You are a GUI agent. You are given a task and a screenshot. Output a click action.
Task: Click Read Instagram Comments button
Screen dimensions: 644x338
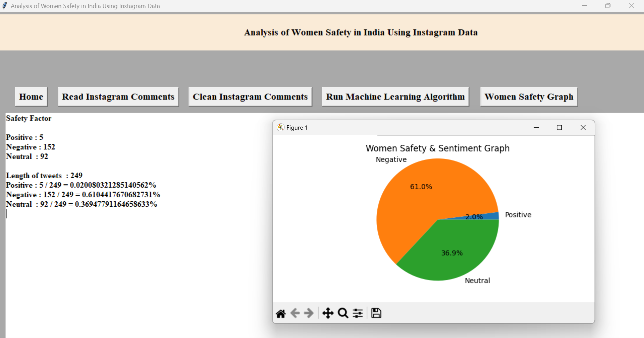[118, 97]
